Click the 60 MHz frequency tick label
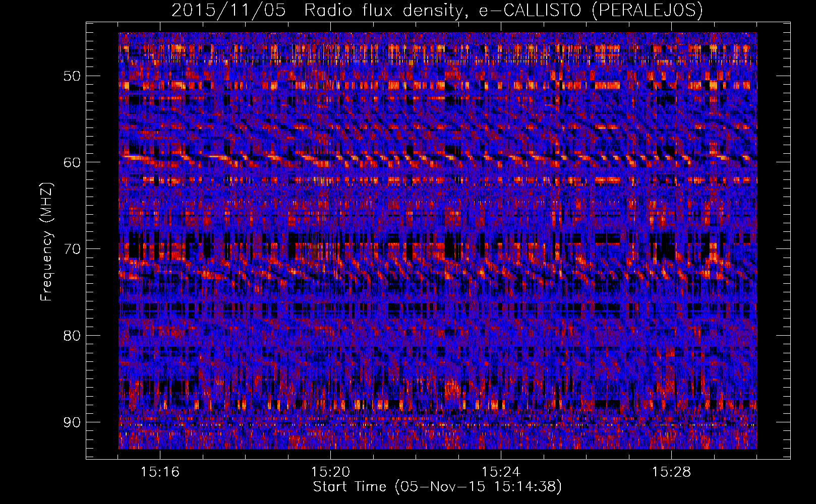 click(x=72, y=162)
